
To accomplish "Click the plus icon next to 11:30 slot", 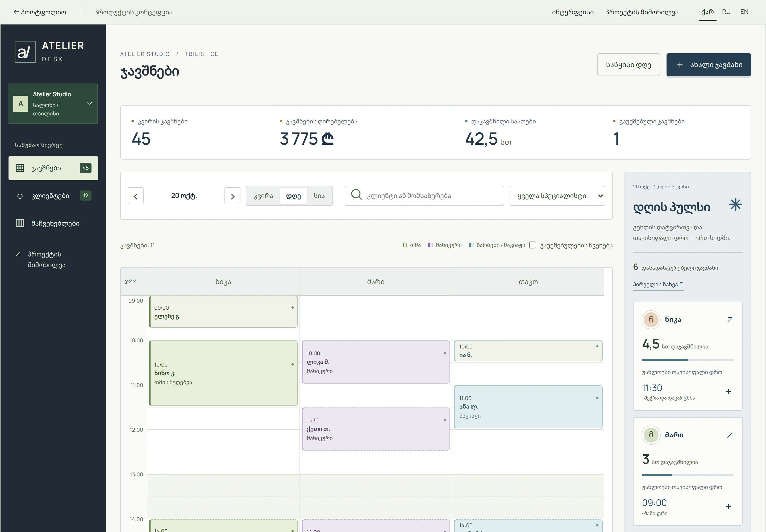I will point(728,391).
